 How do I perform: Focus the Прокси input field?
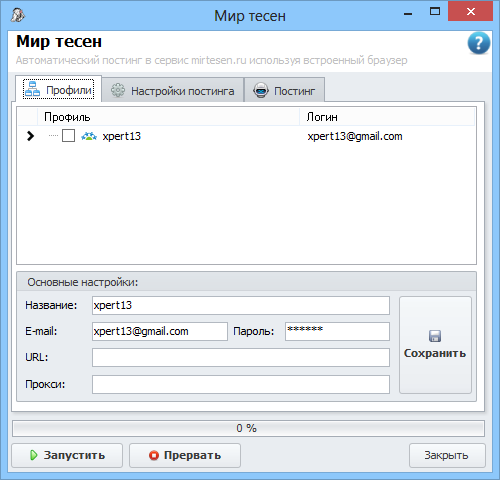point(241,384)
